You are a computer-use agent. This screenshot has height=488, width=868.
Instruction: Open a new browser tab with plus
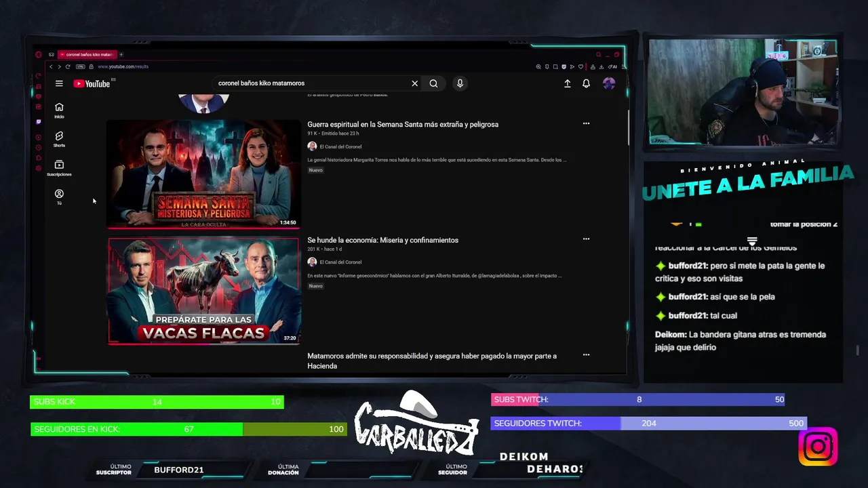[121, 54]
